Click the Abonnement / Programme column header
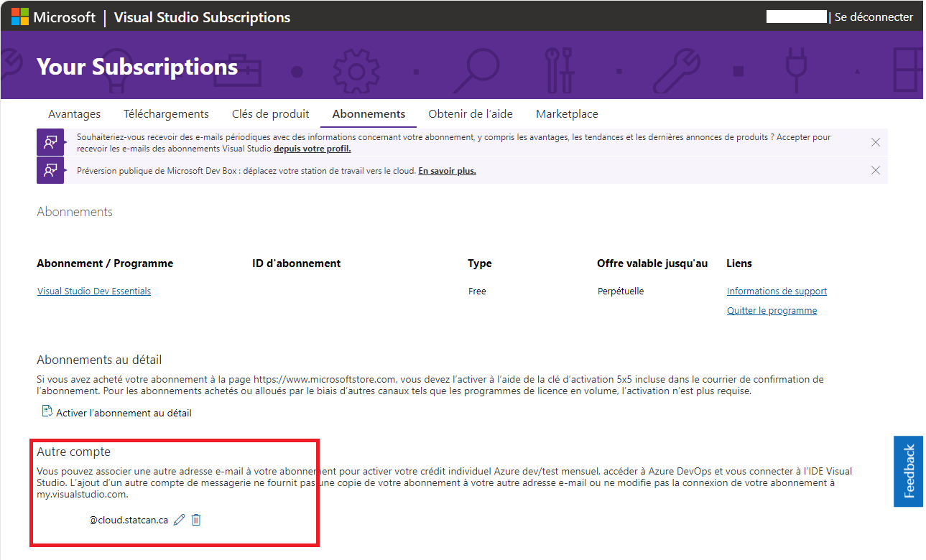Viewport: 926px width, 560px height. coord(105,263)
